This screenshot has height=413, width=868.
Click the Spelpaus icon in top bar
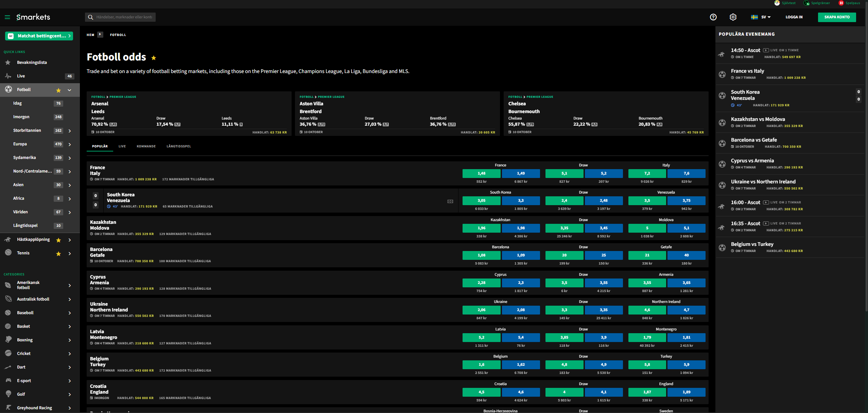click(841, 3)
